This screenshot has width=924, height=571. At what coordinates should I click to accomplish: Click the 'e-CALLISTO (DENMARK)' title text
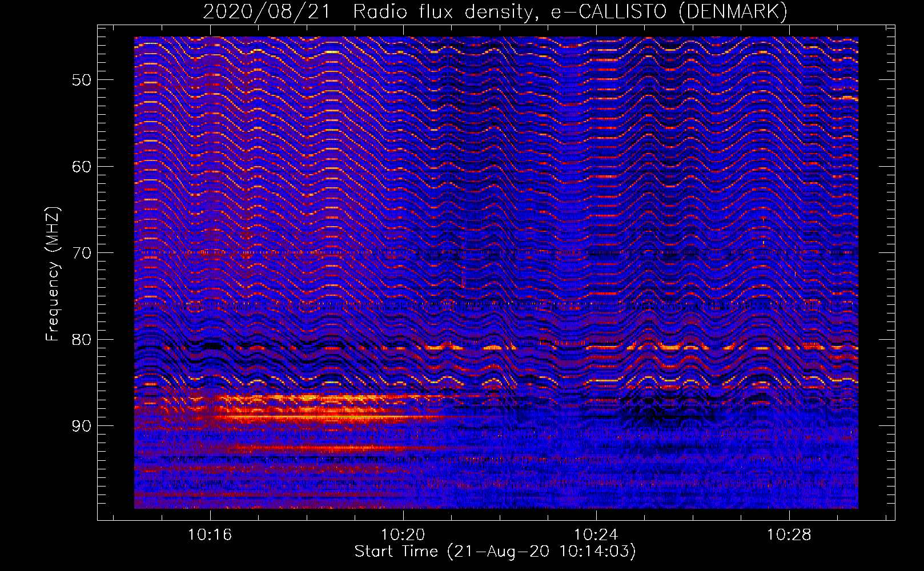(669, 11)
